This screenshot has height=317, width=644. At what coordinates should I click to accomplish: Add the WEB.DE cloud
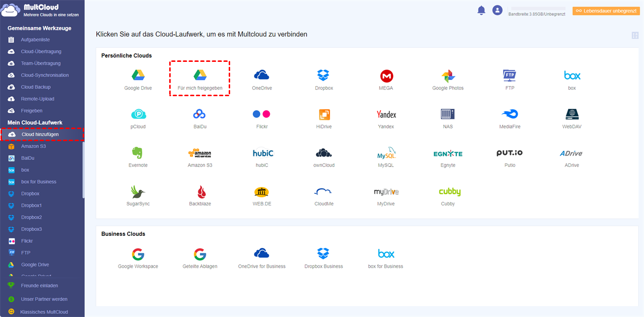coord(262,196)
